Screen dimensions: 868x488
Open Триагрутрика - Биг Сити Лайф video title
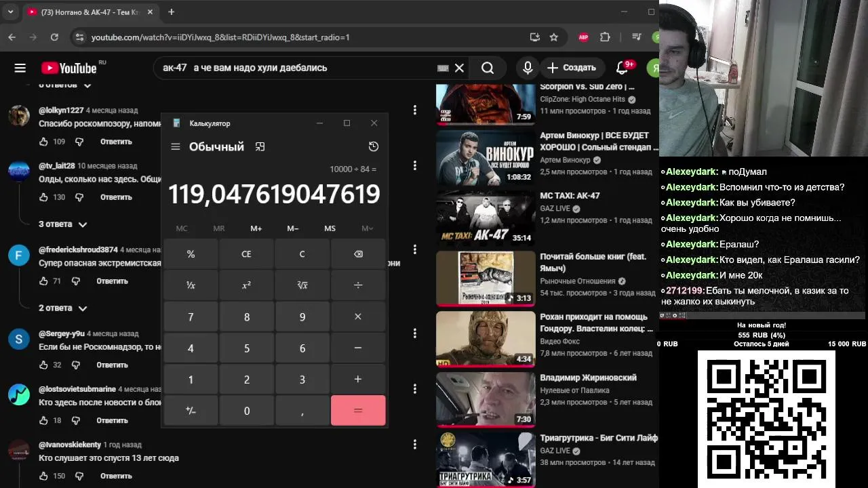(599, 438)
